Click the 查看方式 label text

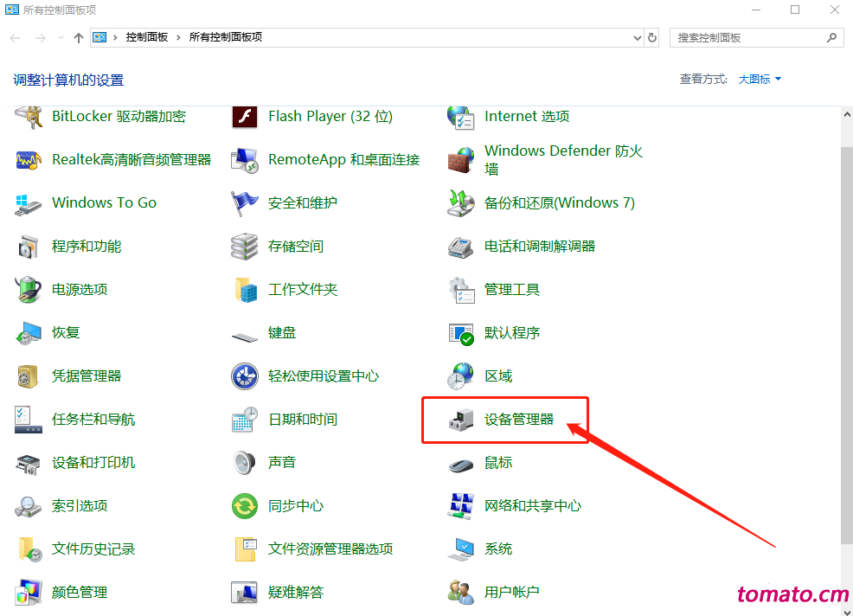point(703,80)
